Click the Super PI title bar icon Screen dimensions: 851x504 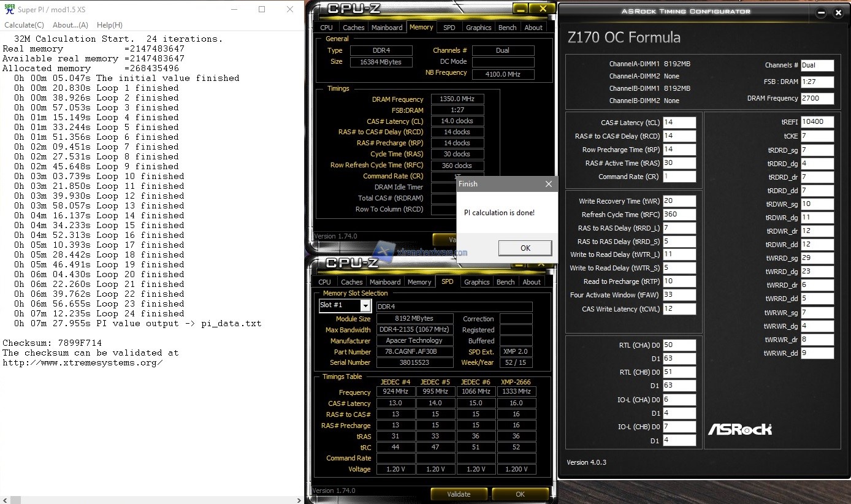tap(9, 9)
